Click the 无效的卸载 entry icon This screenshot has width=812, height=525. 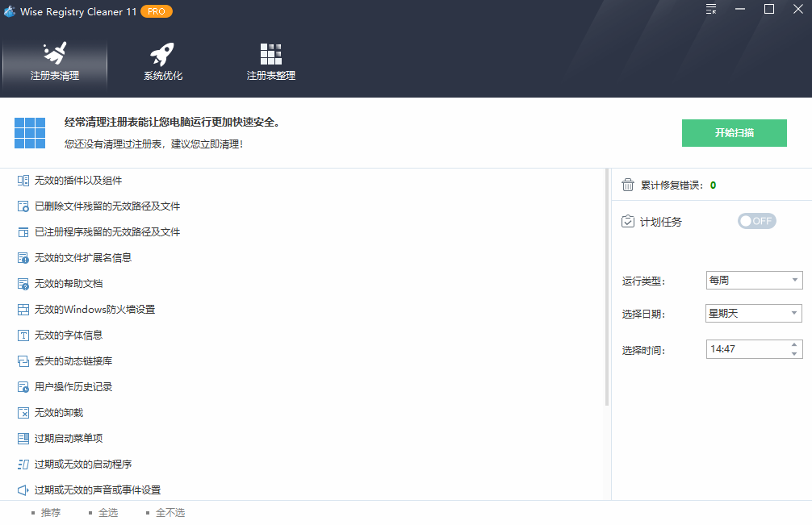(22, 412)
